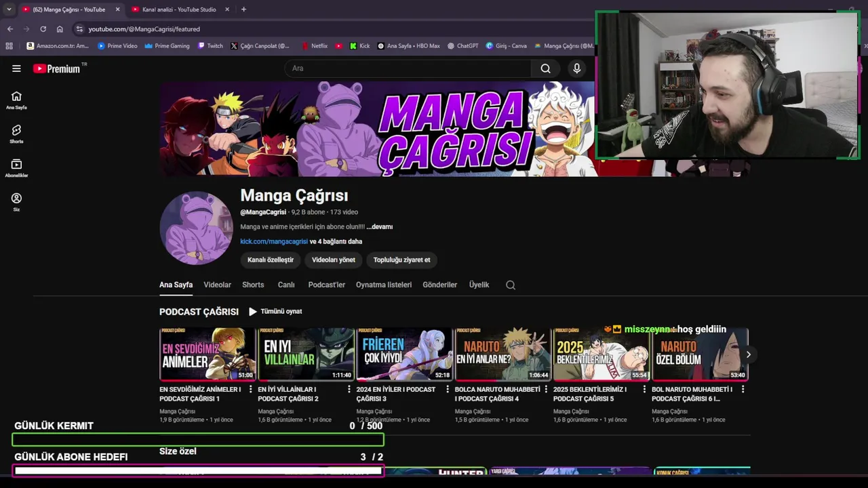Open Ana Sayfa in the sidebar

(16, 100)
